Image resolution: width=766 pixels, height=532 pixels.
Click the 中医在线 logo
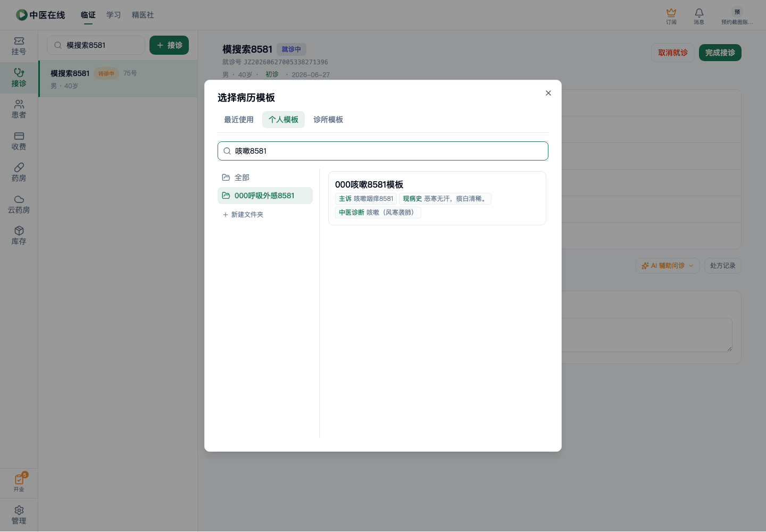click(40, 15)
